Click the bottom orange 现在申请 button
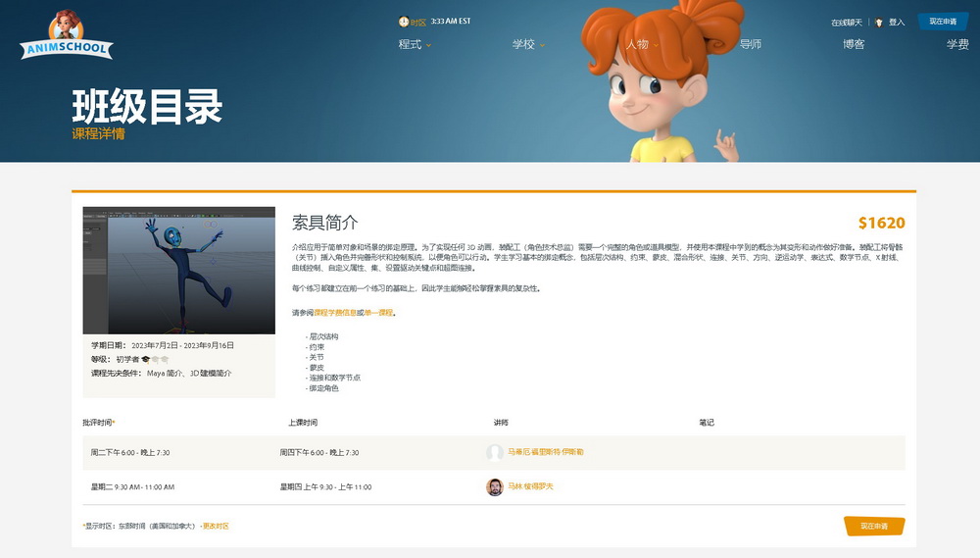980x558 pixels. point(874,526)
